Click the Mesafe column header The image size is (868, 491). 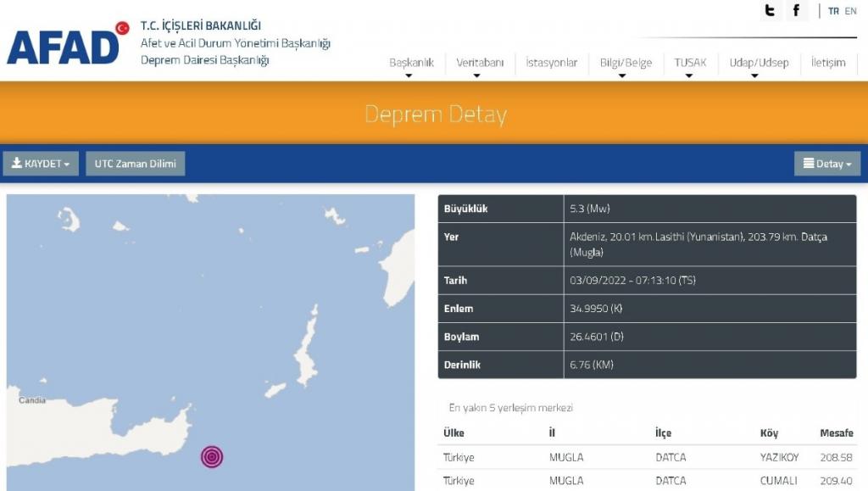click(837, 433)
